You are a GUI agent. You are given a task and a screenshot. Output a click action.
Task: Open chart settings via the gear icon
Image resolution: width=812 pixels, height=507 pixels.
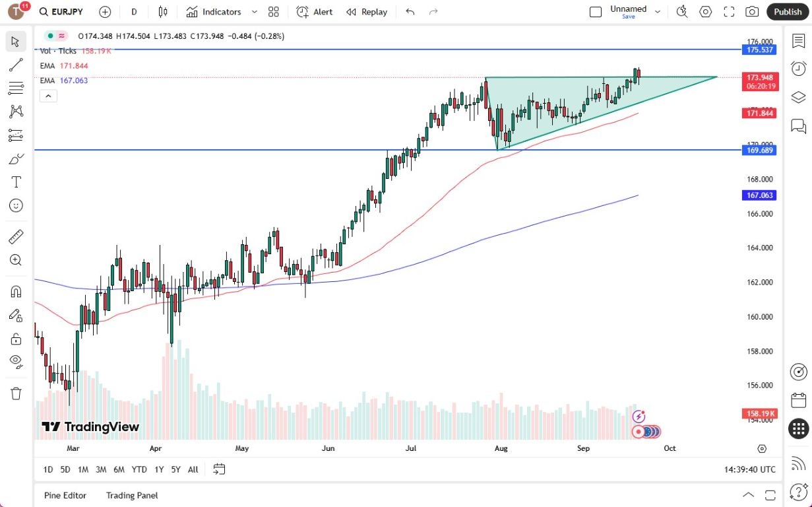coord(705,11)
